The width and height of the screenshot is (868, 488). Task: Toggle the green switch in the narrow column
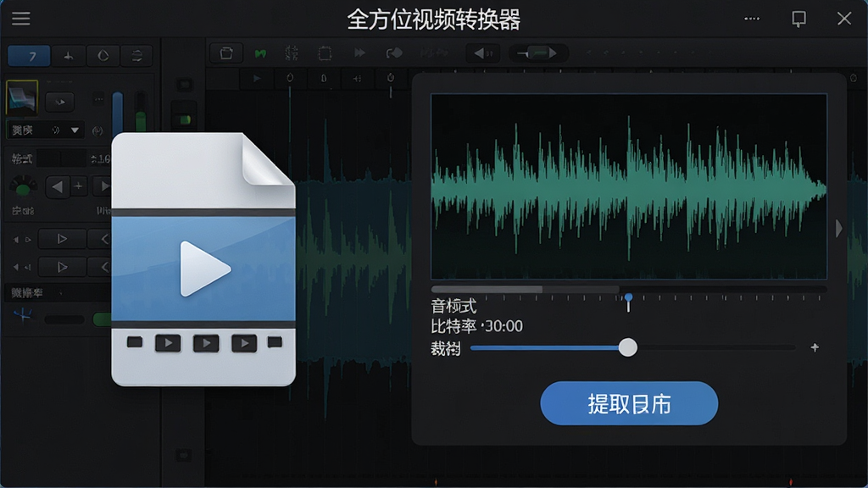pos(184,119)
